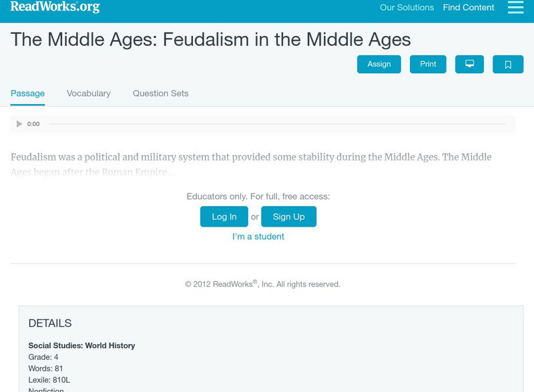Switch to the Passage tab
The image size is (534, 392).
coord(27,93)
